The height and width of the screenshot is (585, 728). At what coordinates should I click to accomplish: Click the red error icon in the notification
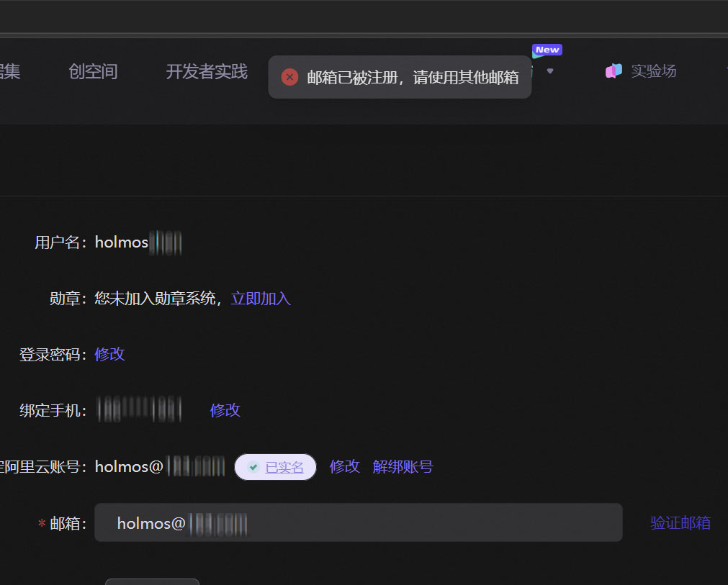click(x=289, y=77)
